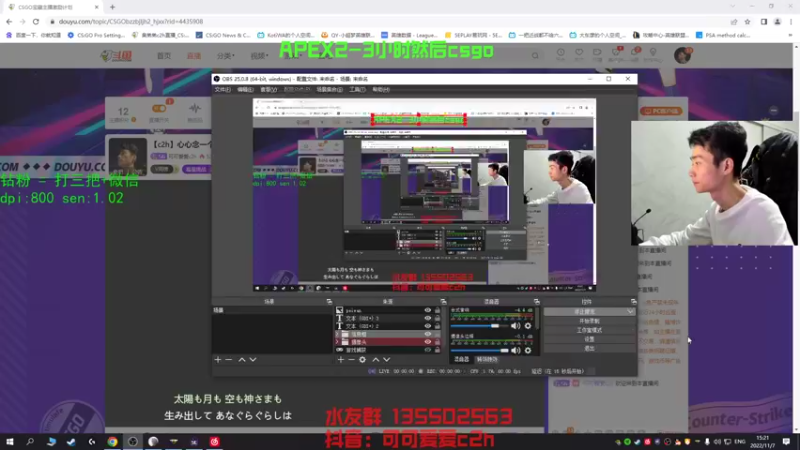Open the Douyu user avatar in header

coord(682,55)
